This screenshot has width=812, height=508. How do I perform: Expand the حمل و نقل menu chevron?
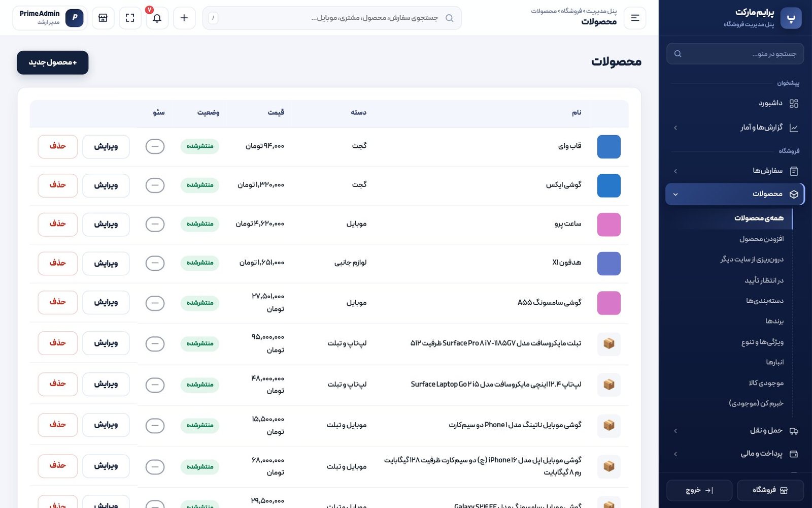click(x=675, y=431)
